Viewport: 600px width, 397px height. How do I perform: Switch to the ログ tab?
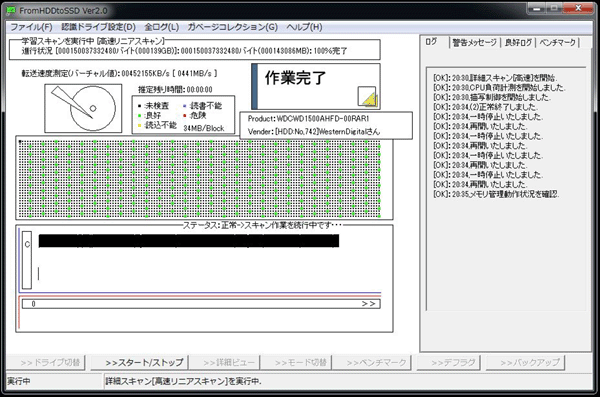pos(432,42)
